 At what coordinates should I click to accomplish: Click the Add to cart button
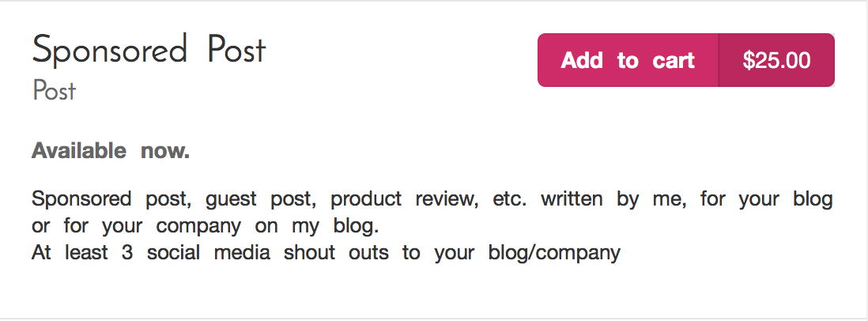[628, 60]
